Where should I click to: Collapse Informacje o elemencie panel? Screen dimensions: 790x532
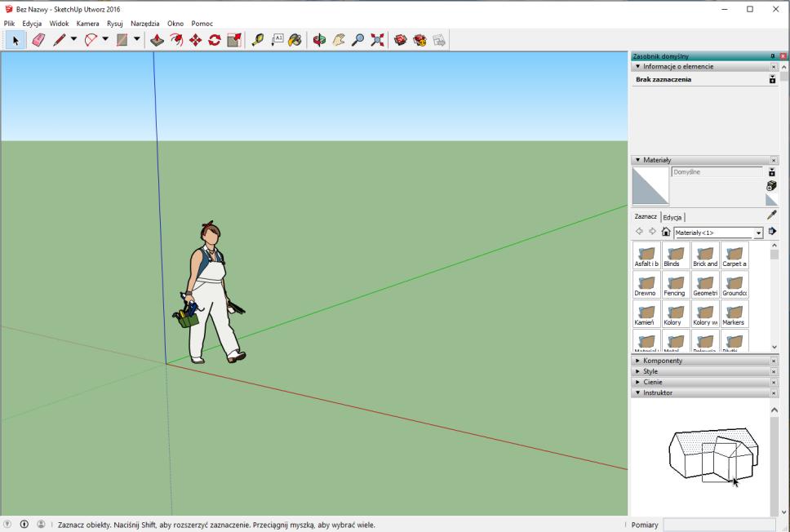click(x=638, y=66)
